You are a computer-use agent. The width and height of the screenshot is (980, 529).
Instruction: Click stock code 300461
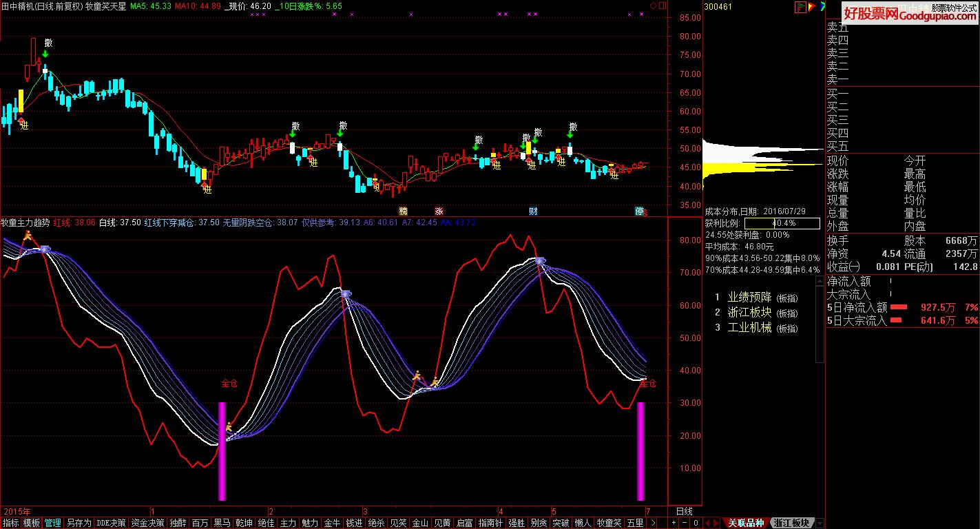click(x=718, y=7)
